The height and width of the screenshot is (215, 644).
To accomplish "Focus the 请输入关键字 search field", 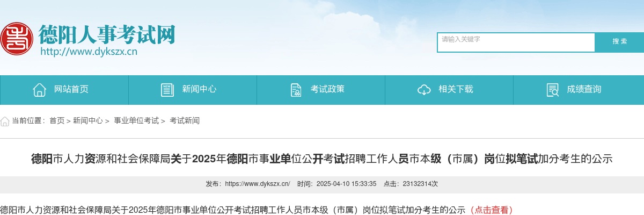I will [516, 42].
